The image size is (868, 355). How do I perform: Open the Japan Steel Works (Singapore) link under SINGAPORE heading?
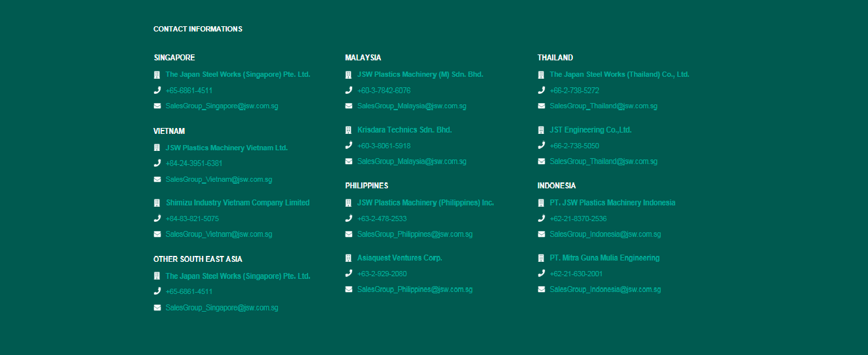(x=237, y=75)
